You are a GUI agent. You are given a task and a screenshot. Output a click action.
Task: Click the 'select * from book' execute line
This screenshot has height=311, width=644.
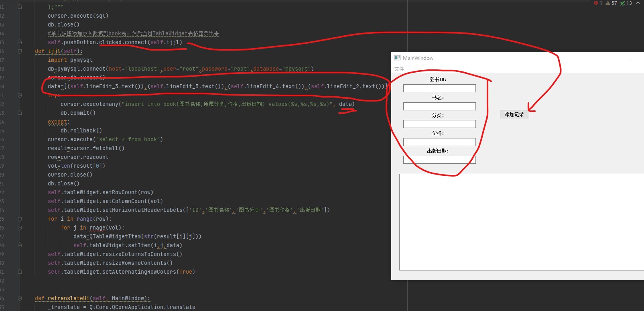(x=105, y=139)
